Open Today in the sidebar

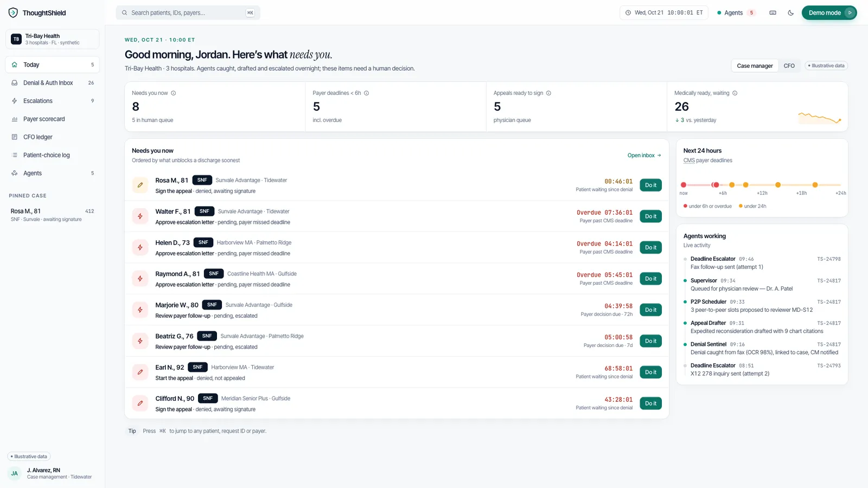(x=53, y=65)
